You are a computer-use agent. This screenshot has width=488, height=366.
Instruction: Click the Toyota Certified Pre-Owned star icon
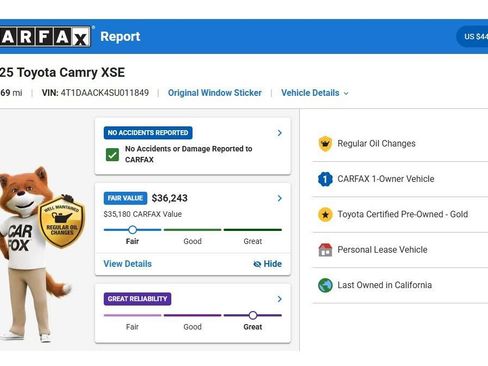click(x=325, y=214)
